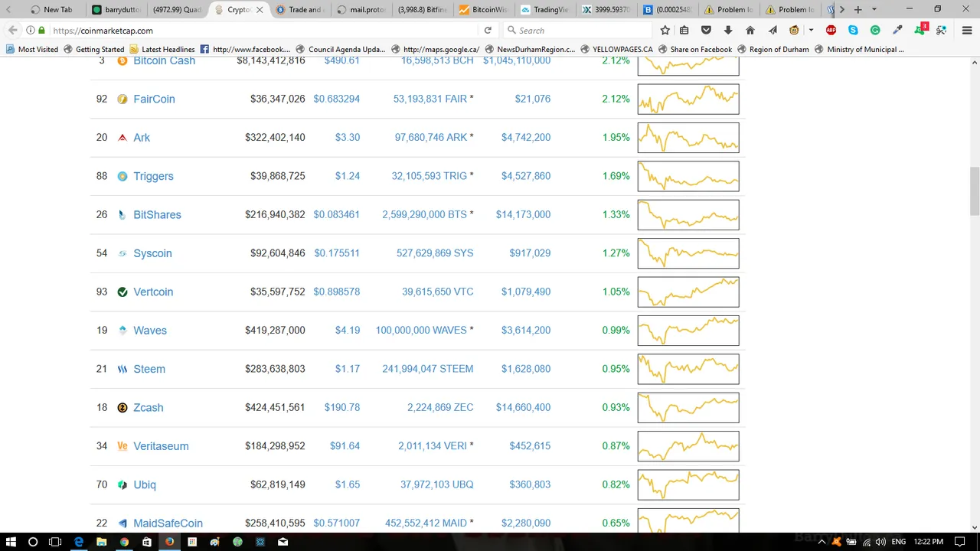980x551 pixels.
Task: Switch to the BitcoinWisdom tab
Action: coord(483,10)
